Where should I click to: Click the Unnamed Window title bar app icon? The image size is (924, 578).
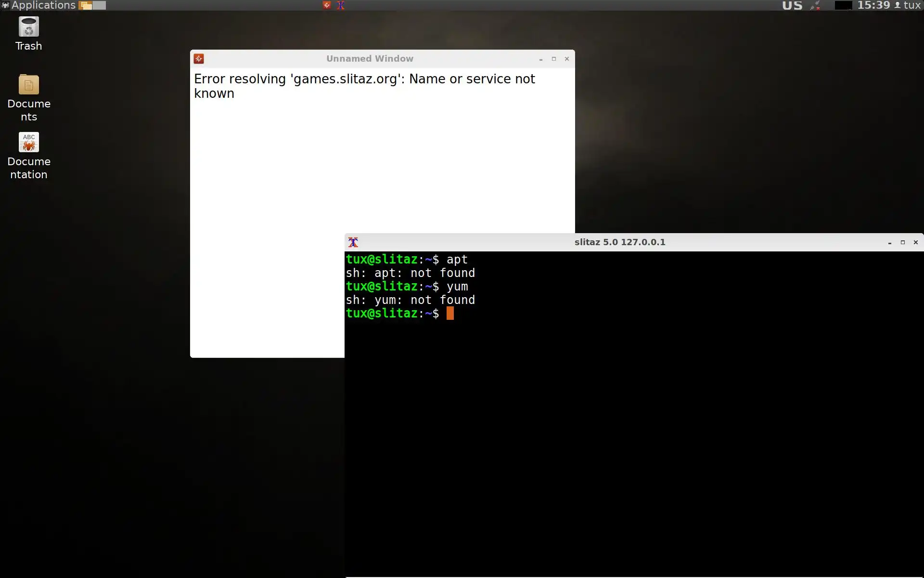[x=199, y=59]
